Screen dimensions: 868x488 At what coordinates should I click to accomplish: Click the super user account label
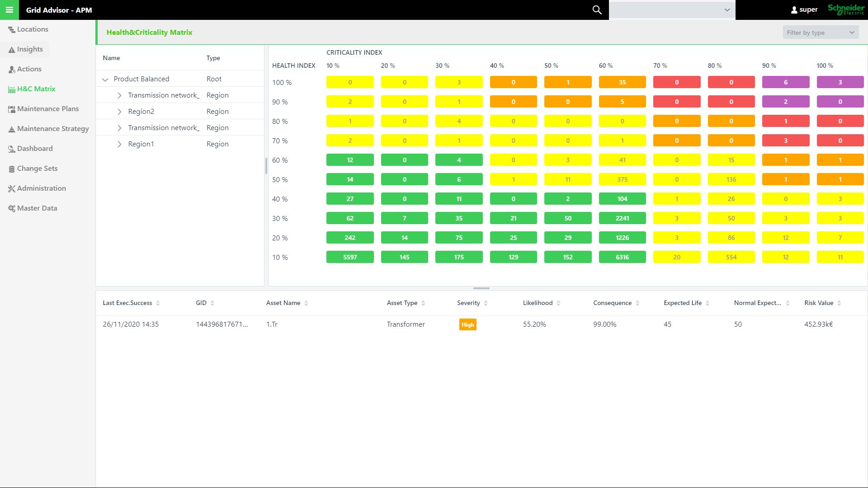click(x=805, y=9)
